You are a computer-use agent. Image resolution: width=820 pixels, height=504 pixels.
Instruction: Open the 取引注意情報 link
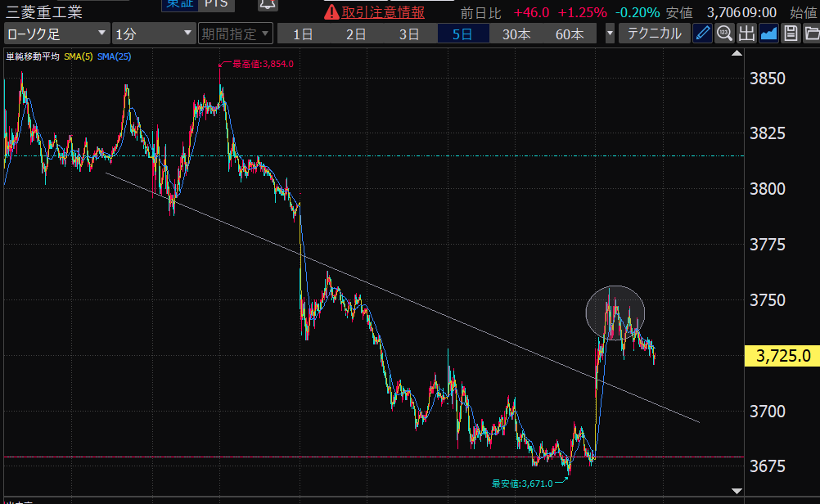click(x=383, y=12)
